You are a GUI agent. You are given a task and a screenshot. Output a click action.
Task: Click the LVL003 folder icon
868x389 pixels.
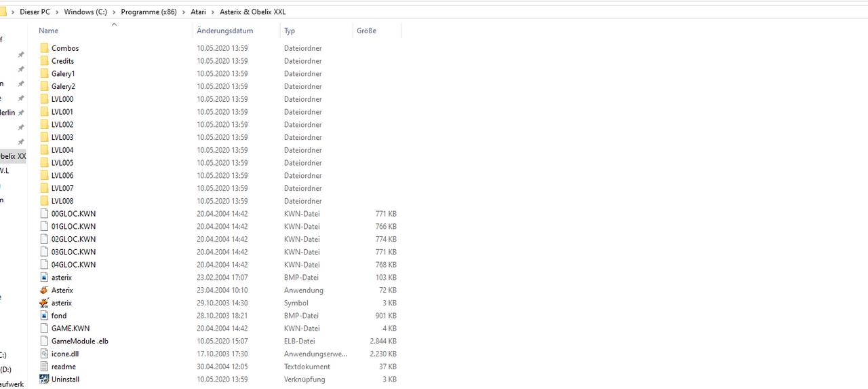(44, 137)
